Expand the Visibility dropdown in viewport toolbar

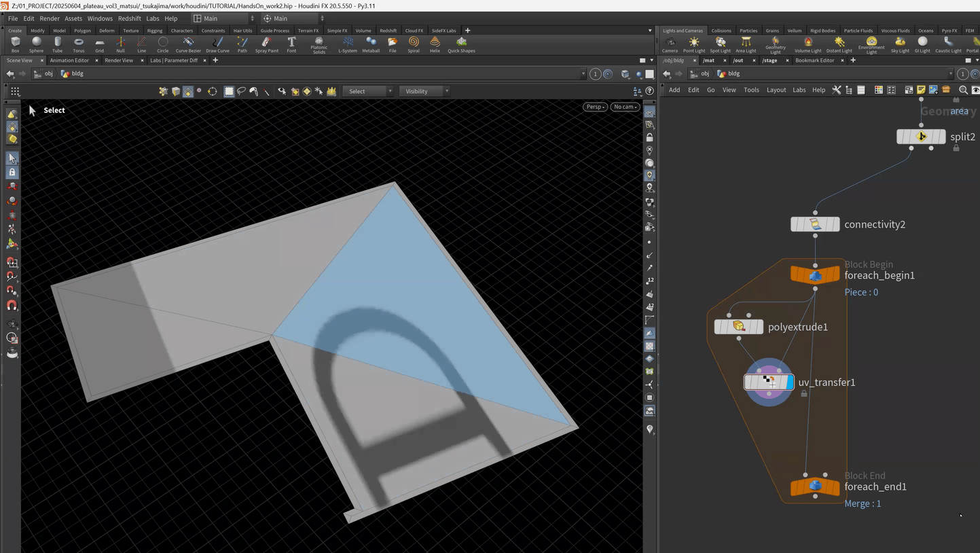pos(424,91)
